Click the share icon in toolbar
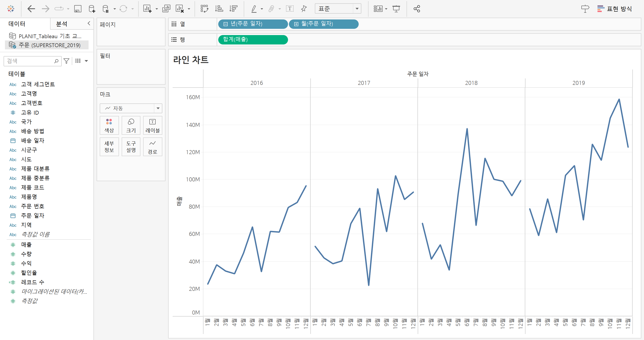Screen dimensions: 644x340 click(417, 9)
